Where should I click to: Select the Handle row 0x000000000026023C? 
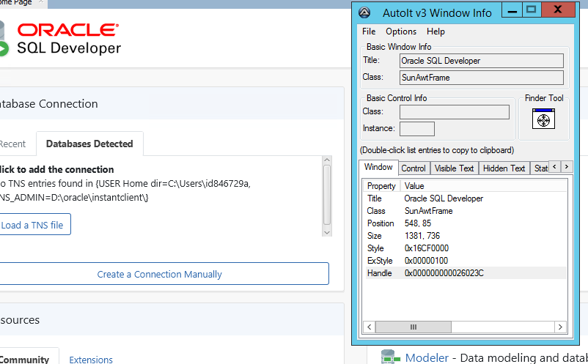pyautogui.click(x=465, y=273)
